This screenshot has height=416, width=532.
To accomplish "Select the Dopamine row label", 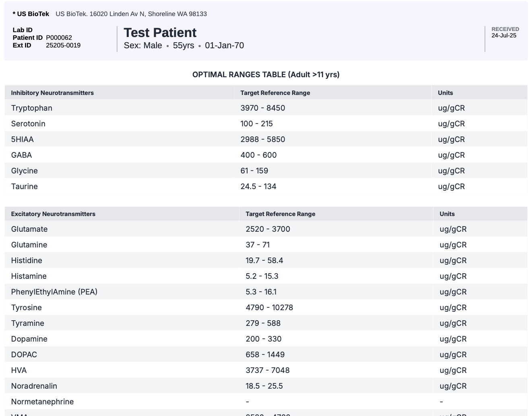I will (29, 339).
